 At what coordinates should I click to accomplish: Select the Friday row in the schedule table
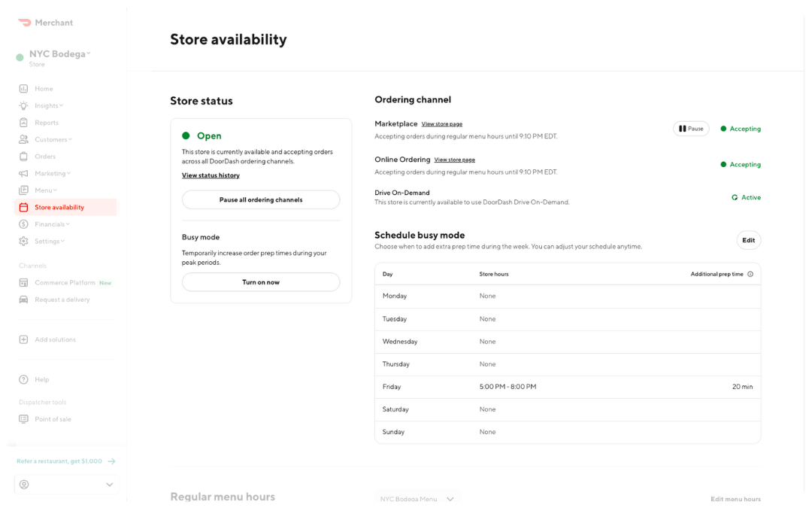point(566,386)
